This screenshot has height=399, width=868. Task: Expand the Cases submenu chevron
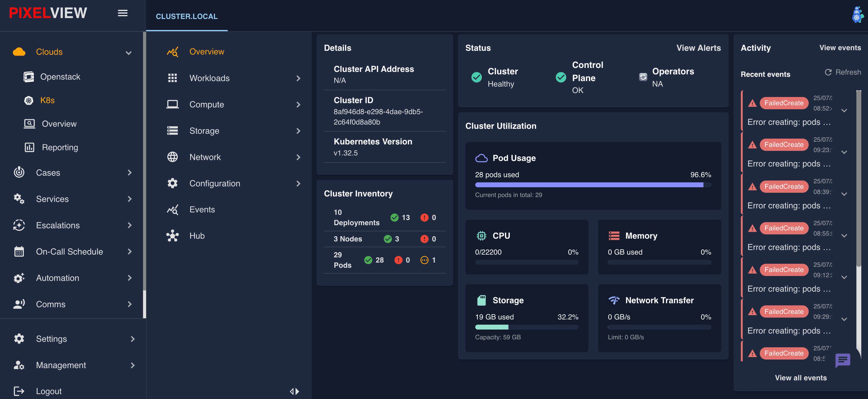pos(130,172)
